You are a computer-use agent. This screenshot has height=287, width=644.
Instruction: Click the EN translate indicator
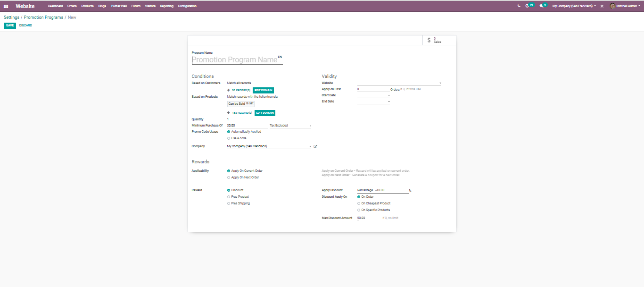tap(280, 57)
